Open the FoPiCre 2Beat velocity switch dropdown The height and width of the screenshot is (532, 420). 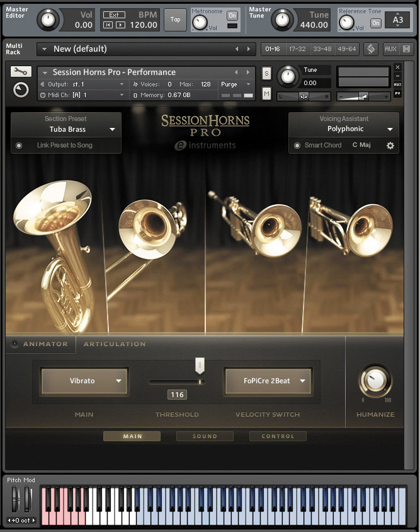coord(268,381)
